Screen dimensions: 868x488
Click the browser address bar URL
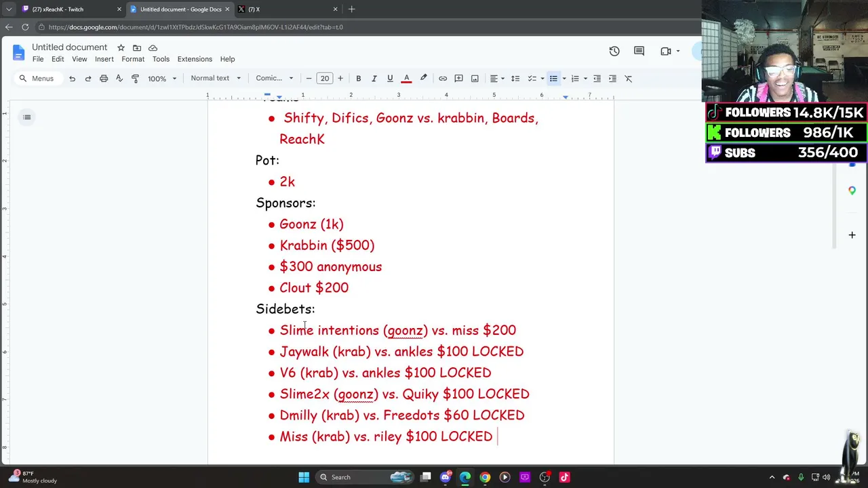click(x=196, y=27)
